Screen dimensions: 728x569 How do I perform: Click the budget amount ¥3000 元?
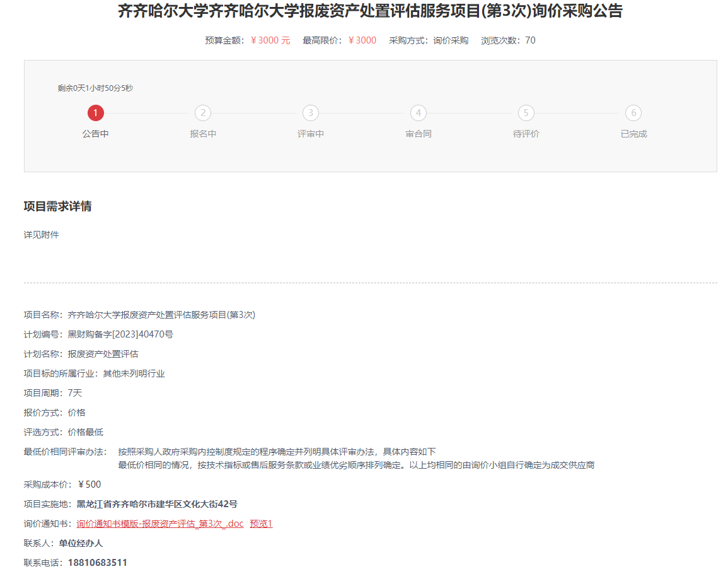coord(270,40)
